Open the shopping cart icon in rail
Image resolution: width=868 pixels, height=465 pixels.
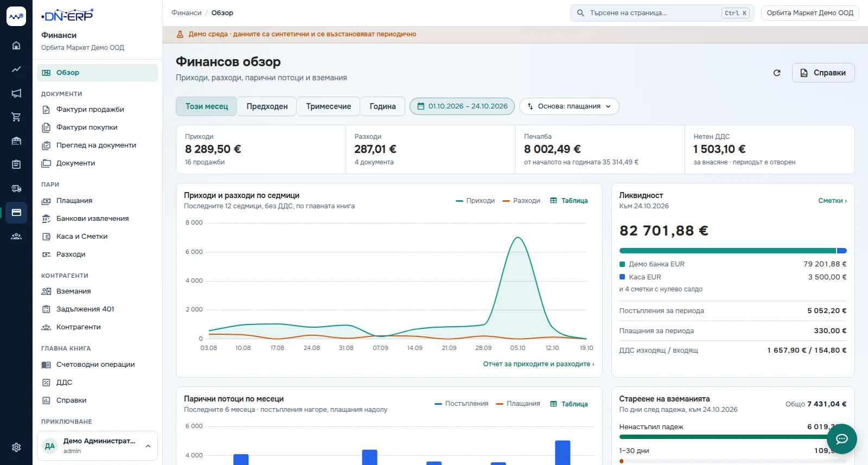(x=16, y=117)
